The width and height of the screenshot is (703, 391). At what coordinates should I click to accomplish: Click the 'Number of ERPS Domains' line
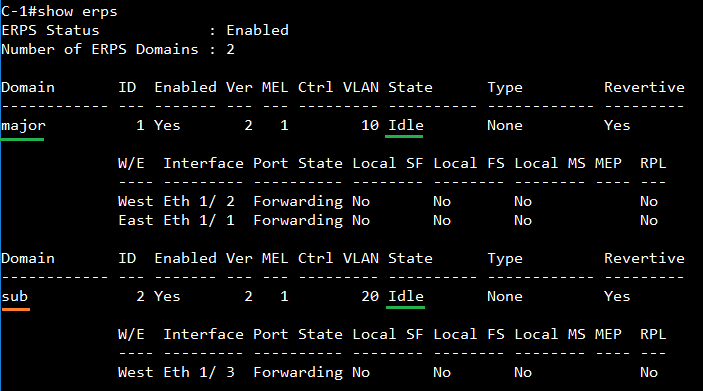118,49
